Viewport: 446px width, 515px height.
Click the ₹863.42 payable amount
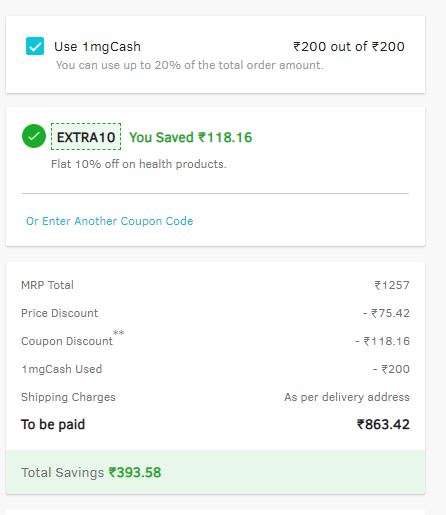click(383, 424)
